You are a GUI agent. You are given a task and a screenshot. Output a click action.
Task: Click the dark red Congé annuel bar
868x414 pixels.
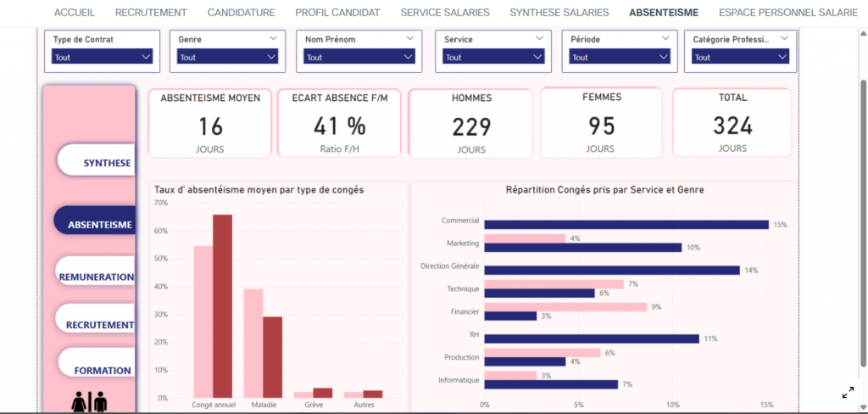(x=222, y=305)
